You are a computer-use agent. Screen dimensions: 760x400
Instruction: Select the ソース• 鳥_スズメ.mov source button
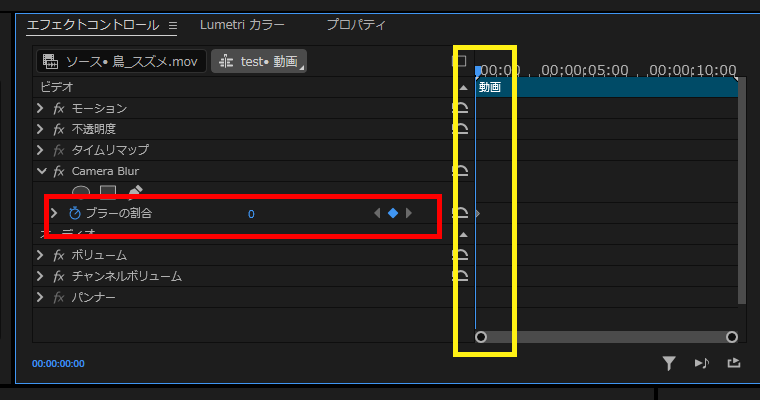(121, 62)
